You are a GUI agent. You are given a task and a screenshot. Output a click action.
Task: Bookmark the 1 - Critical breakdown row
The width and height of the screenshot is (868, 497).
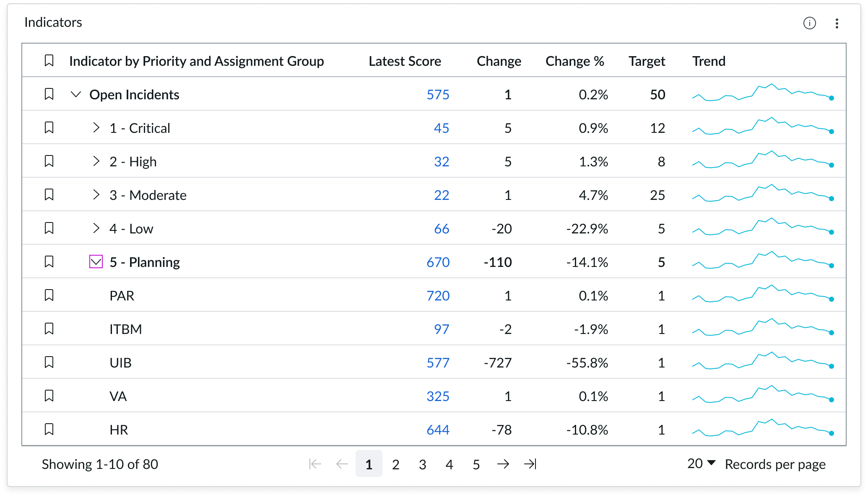pos(49,128)
